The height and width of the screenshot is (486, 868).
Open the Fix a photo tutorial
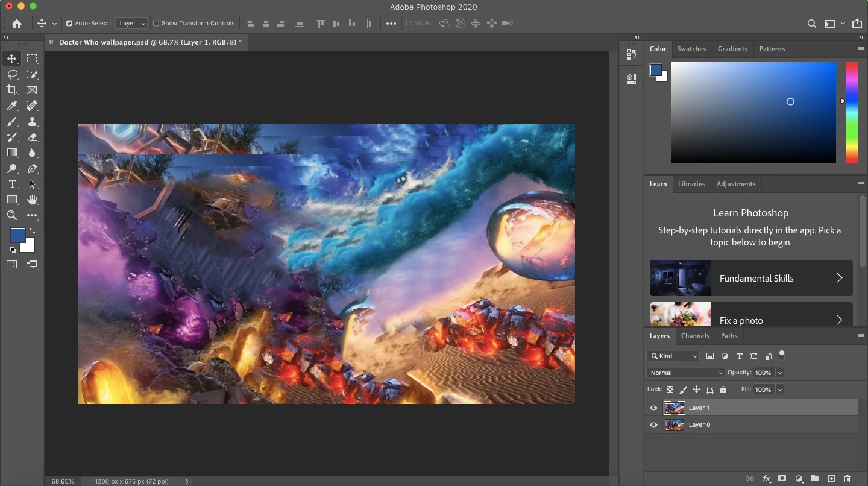click(751, 316)
